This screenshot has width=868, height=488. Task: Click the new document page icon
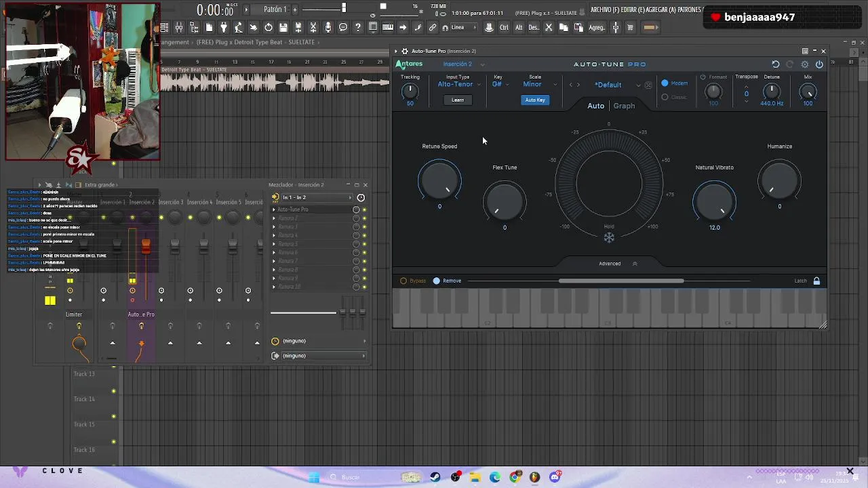tap(209, 28)
